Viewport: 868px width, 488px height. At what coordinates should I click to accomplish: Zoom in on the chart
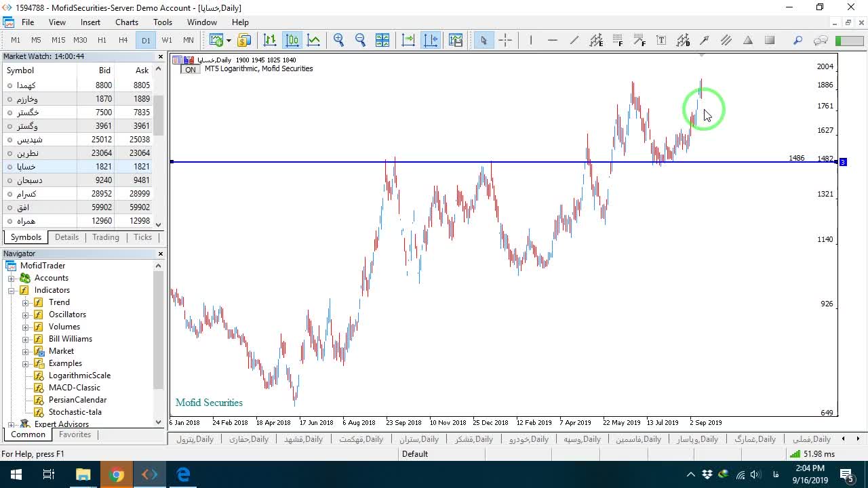pos(339,40)
